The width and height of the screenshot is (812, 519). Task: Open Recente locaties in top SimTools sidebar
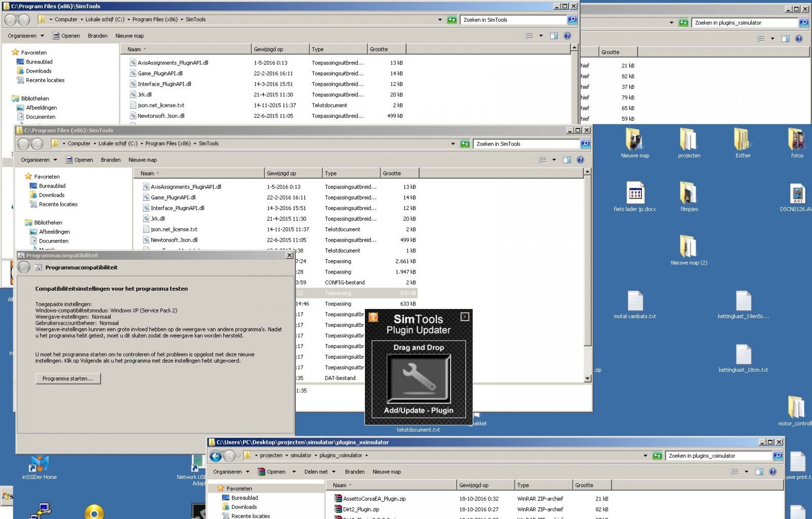pos(45,81)
